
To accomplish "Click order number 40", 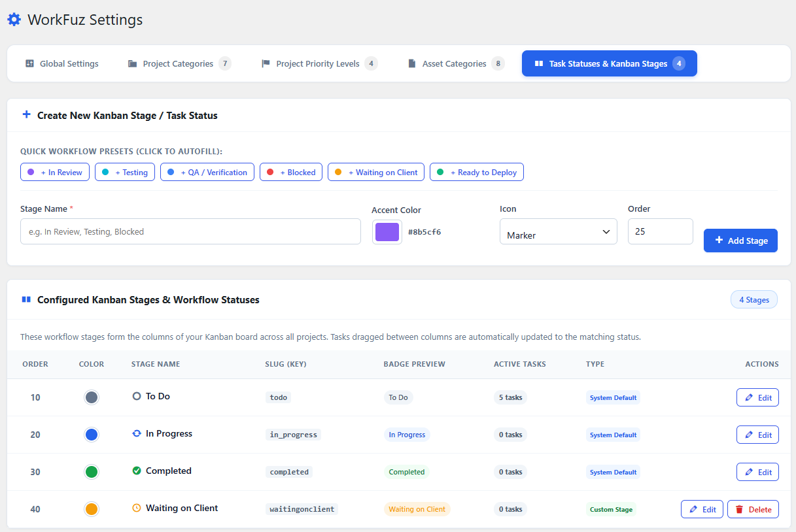I will coord(35,509).
